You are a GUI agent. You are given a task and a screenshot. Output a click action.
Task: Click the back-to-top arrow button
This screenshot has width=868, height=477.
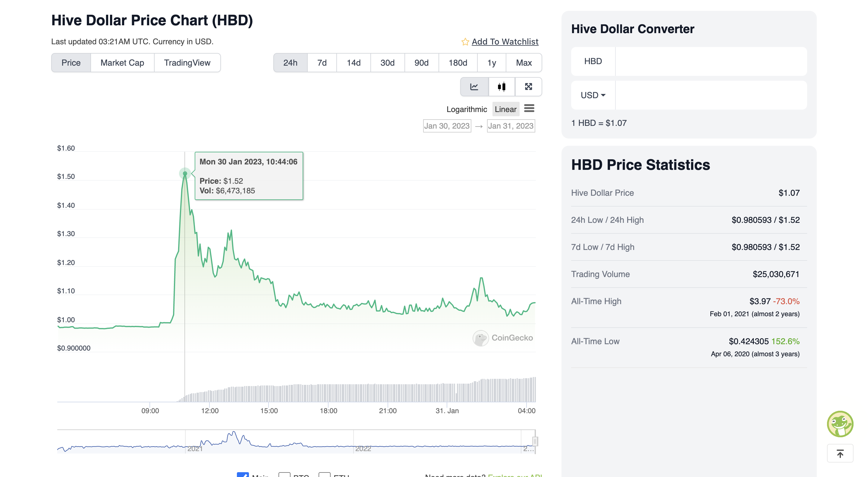pyautogui.click(x=840, y=454)
